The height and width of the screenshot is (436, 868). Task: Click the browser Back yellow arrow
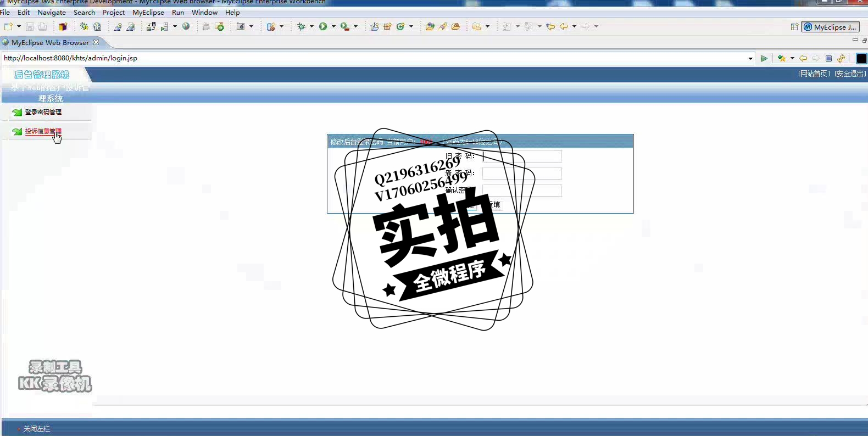(x=803, y=58)
